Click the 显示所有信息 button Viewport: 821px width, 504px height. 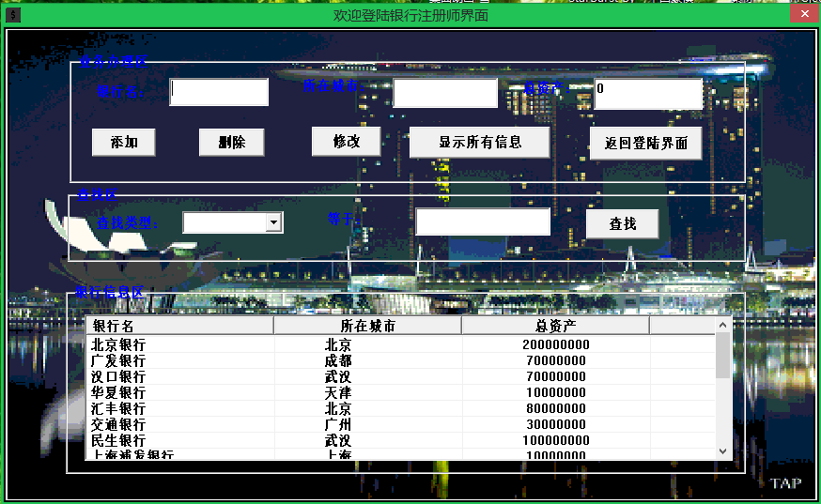[480, 143]
